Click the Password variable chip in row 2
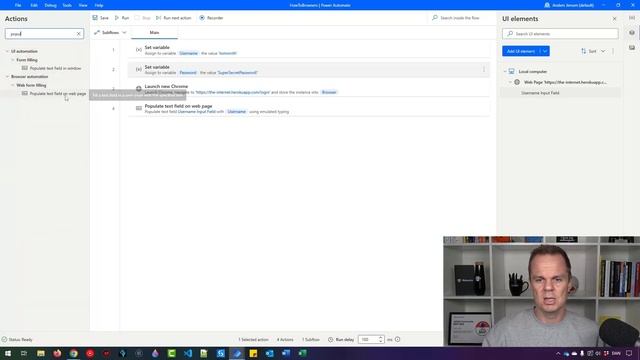Viewport: 640px width, 360px height. [x=188, y=73]
